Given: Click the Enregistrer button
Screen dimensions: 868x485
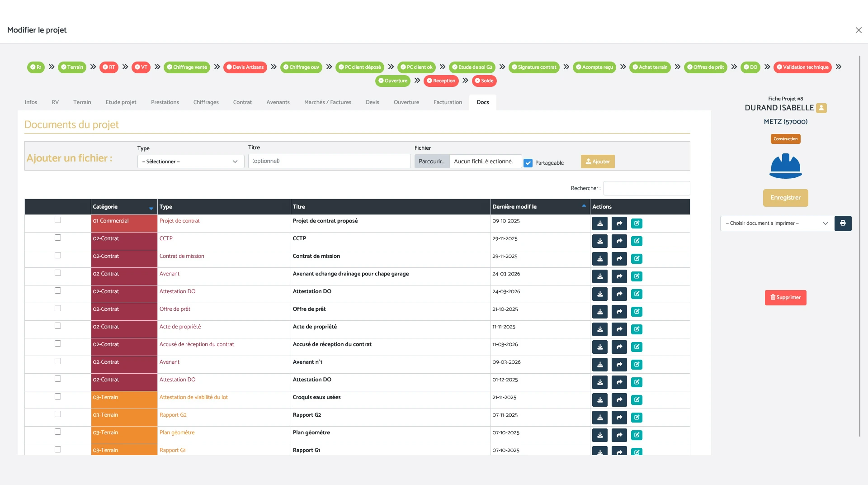Looking at the screenshot, I should point(785,198).
